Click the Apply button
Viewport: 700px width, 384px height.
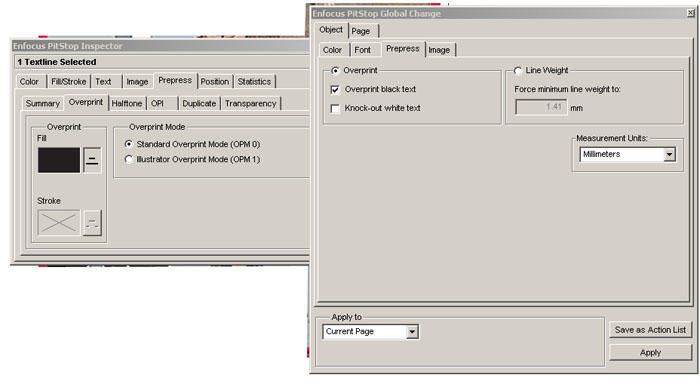tap(650, 353)
